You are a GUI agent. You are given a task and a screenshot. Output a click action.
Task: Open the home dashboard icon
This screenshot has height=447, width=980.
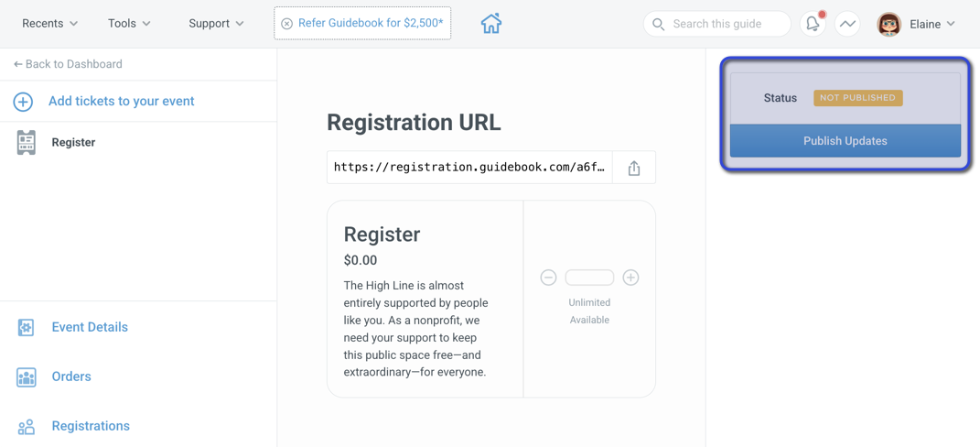(491, 24)
